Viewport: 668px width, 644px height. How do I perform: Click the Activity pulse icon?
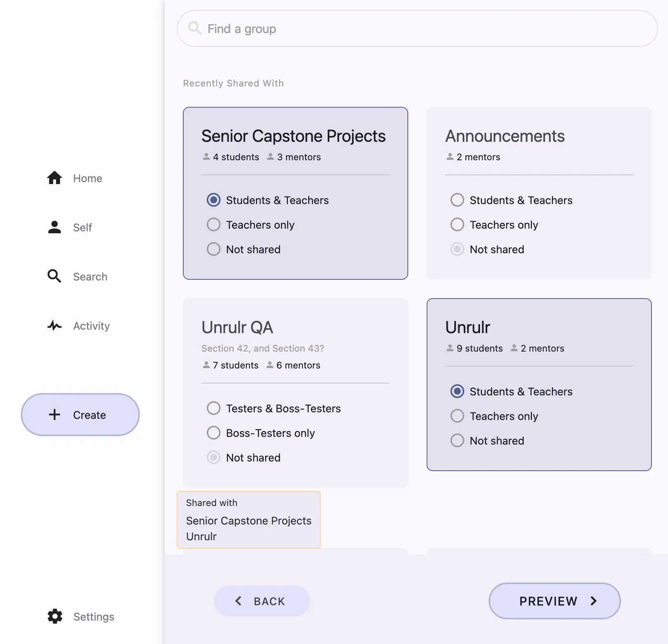(54, 326)
